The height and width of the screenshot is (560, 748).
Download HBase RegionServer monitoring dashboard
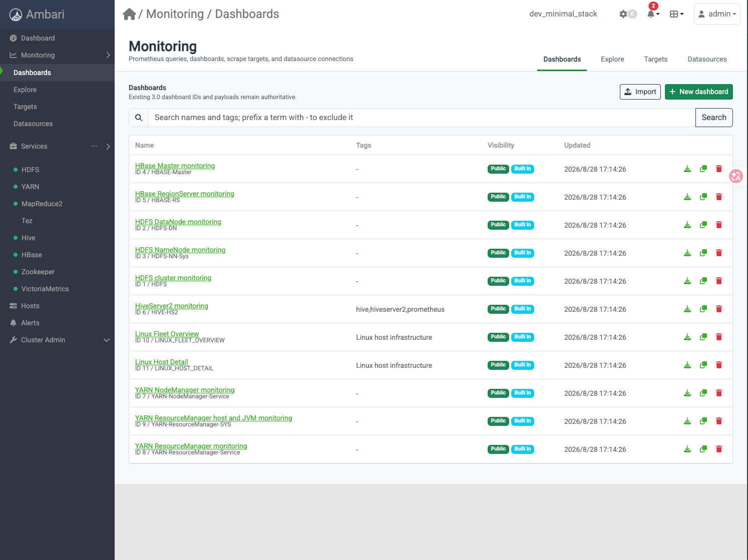point(687,197)
